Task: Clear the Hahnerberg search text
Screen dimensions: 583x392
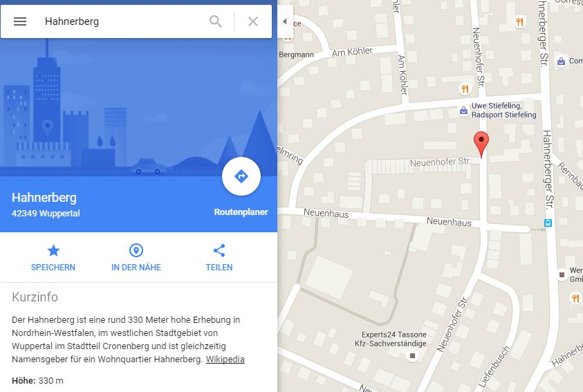Action: tap(253, 21)
